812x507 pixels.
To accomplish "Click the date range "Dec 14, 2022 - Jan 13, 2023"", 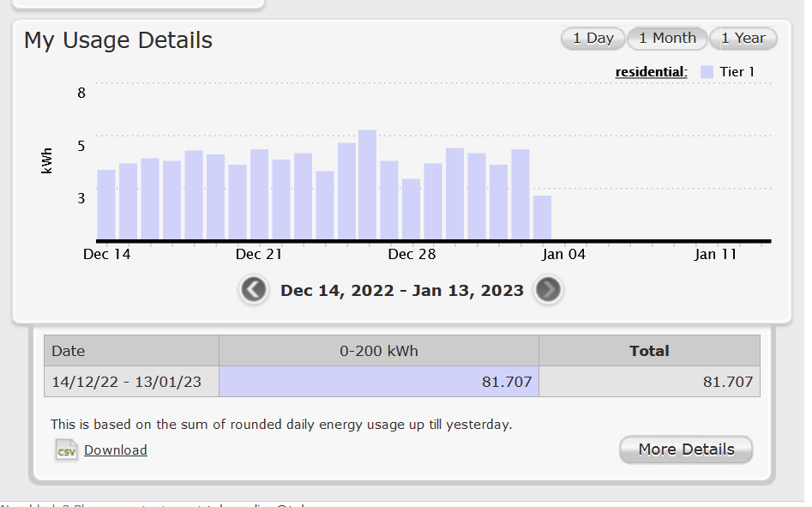I will tap(401, 290).
